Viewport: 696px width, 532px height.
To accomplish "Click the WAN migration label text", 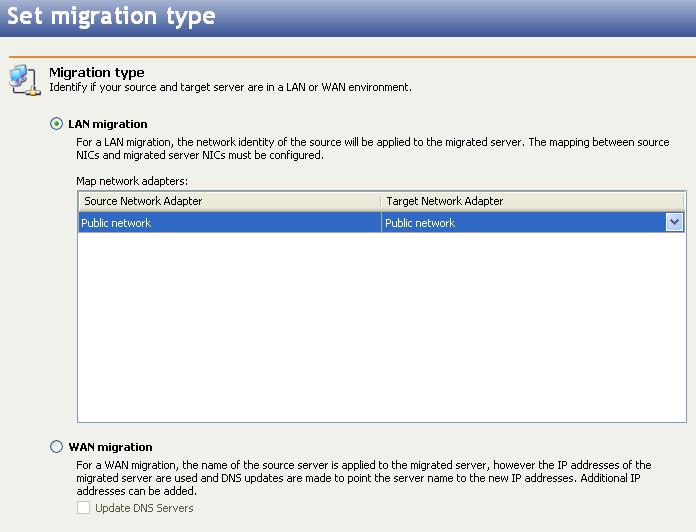I will [110, 447].
